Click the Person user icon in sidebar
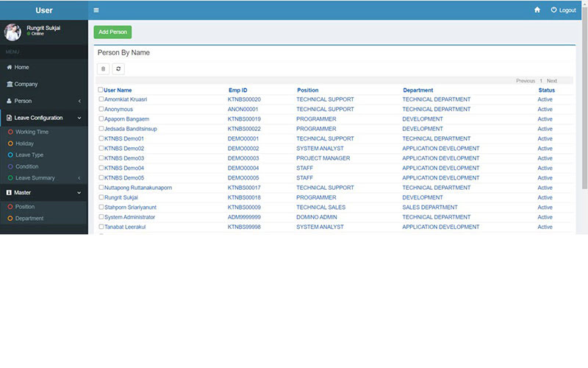The image size is (588, 368). pyautogui.click(x=10, y=101)
